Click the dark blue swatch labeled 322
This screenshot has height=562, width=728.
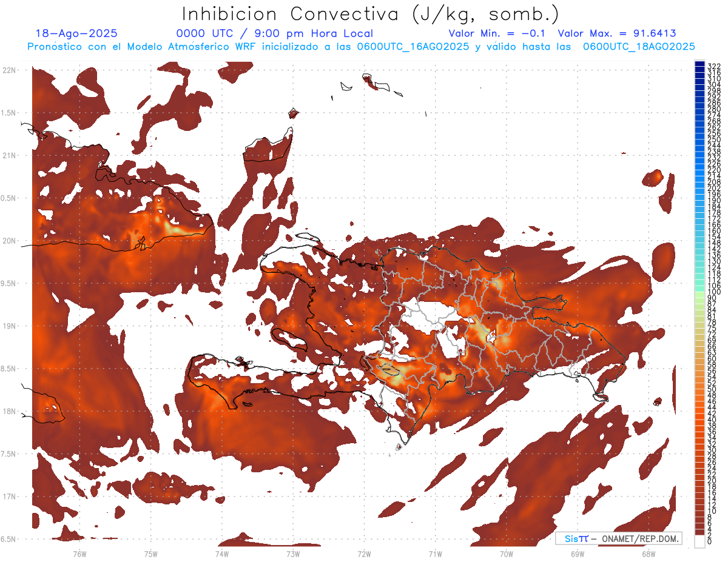(699, 64)
